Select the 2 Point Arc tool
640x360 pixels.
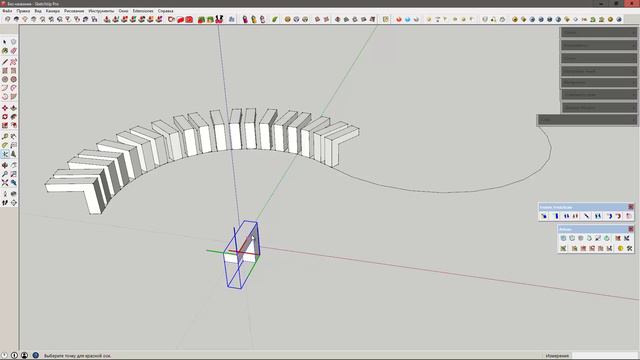13,88
